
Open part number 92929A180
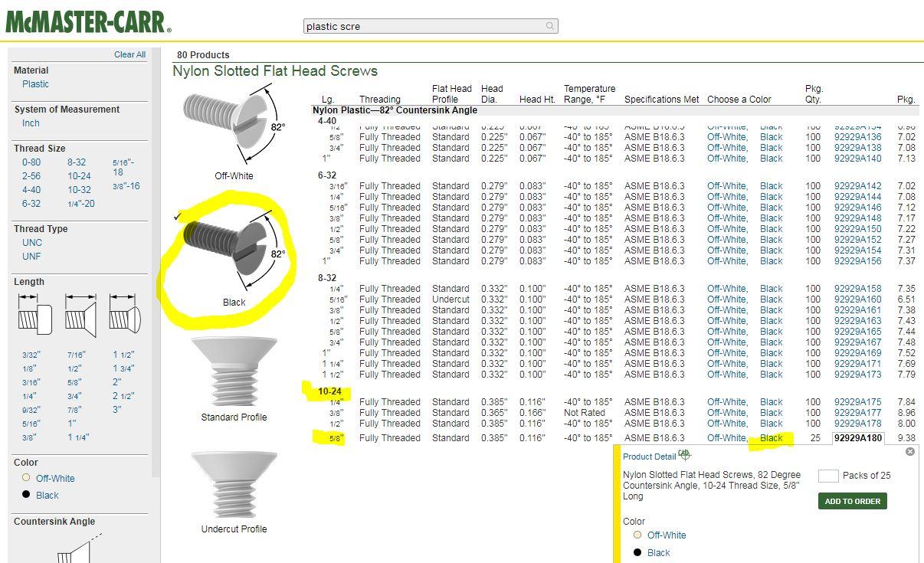857,438
